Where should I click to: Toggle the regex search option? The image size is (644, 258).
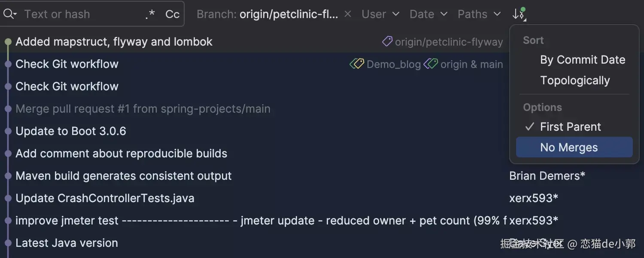150,14
